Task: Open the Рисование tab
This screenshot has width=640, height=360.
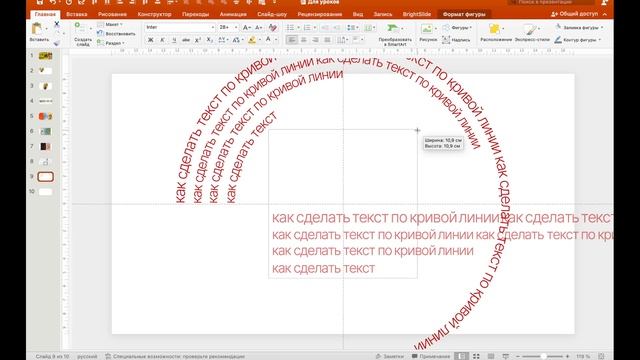Action: tap(112, 14)
